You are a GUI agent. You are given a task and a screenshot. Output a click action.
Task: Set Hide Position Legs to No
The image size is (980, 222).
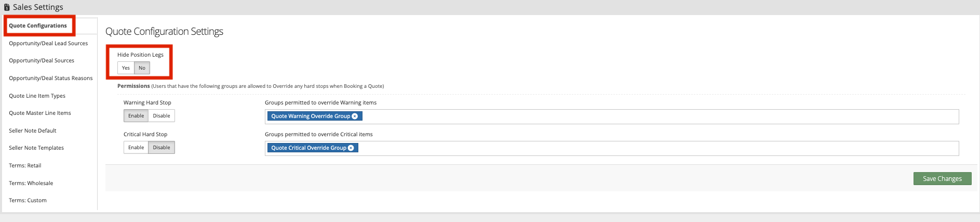142,68
